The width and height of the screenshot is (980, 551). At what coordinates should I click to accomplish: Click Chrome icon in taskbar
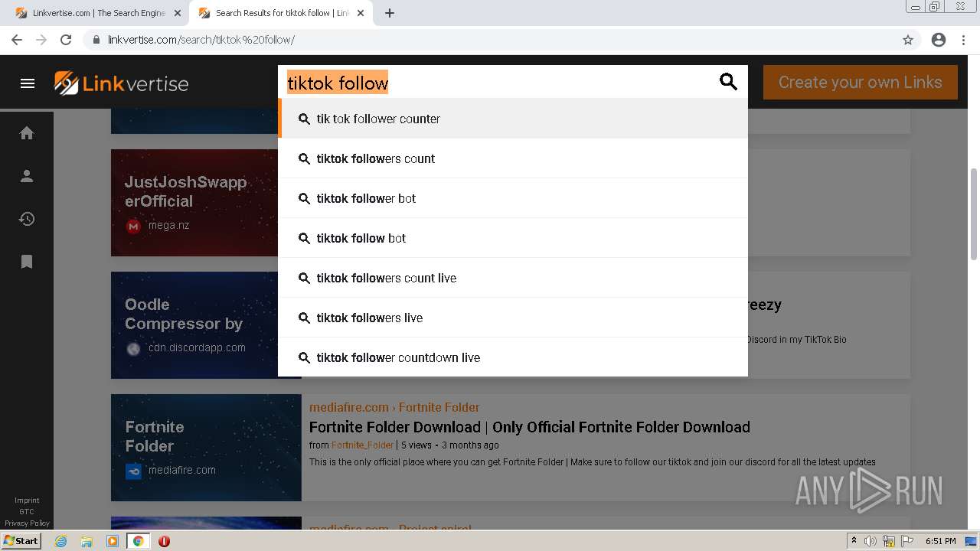[138, 541]
